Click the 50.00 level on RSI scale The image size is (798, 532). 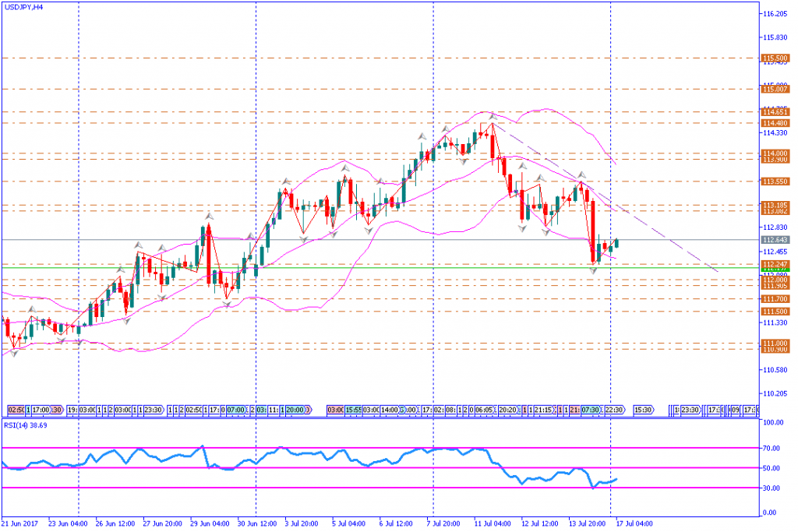[772, 468]
